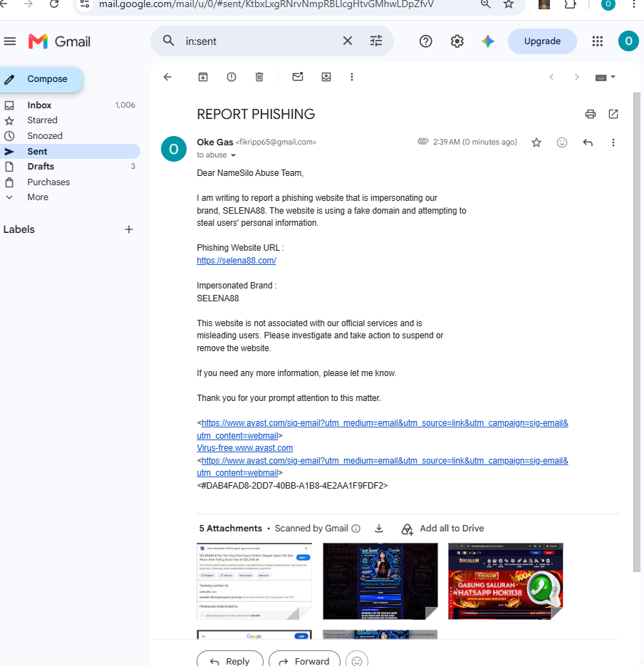Screen dimensions: 644x666
Task: Bookmark this page with the star
Action: [x=509, y=4]
